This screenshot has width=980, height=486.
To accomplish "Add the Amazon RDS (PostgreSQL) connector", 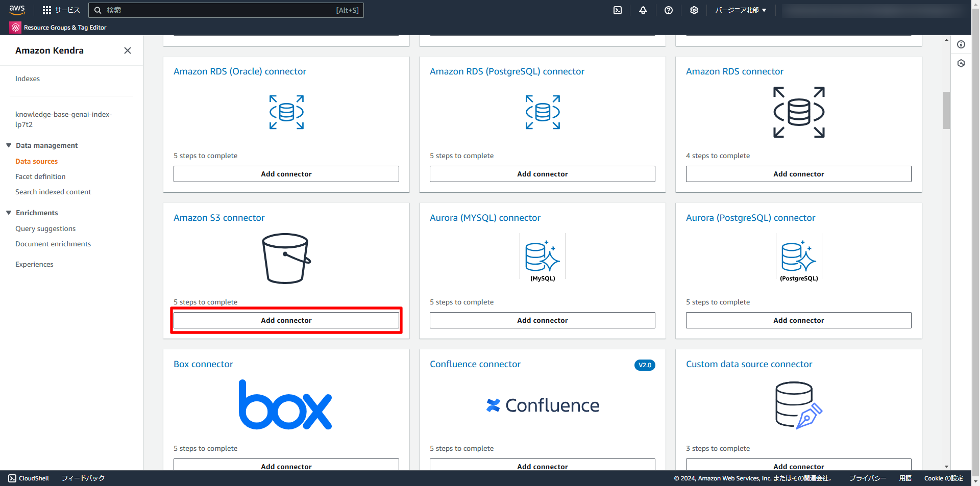I will [x=543, y=174].
